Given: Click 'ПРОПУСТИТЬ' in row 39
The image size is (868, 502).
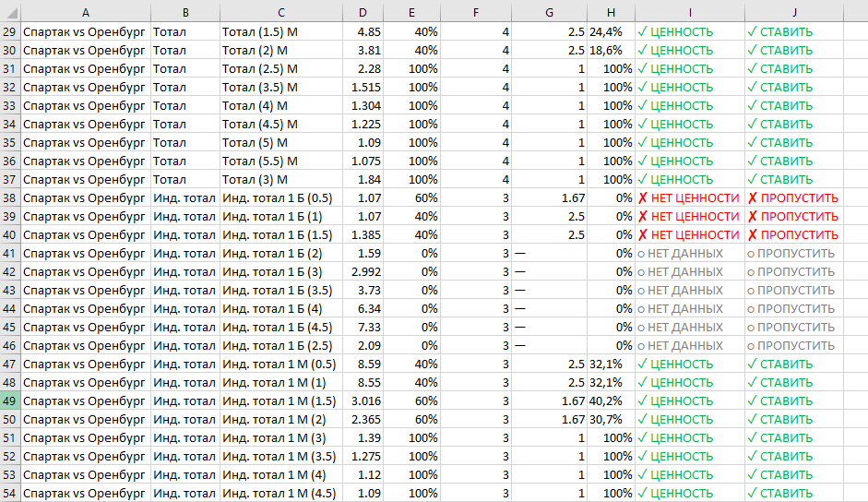Looking at the screenshot, I should click(x=800, y=216).
